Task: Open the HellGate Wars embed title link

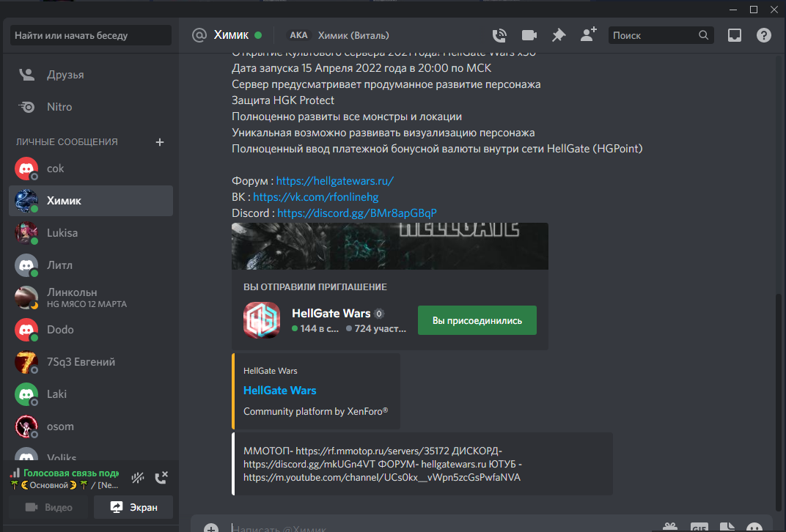Action: click(x=279, y=391)
